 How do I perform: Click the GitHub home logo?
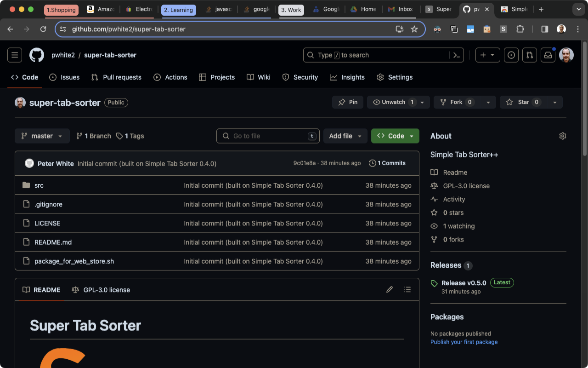pos(37,55)
